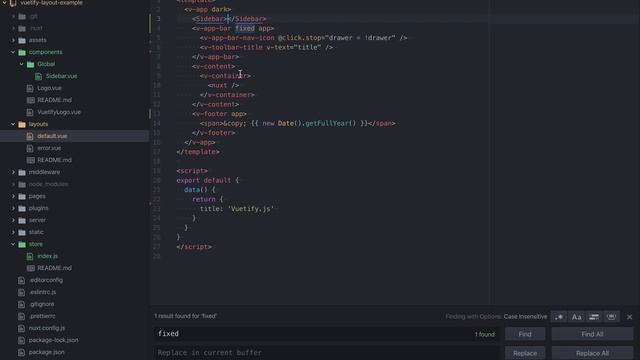The image size is (640, 360).
Task: Expand the .nuxt folder chevron
Action: 13,28
